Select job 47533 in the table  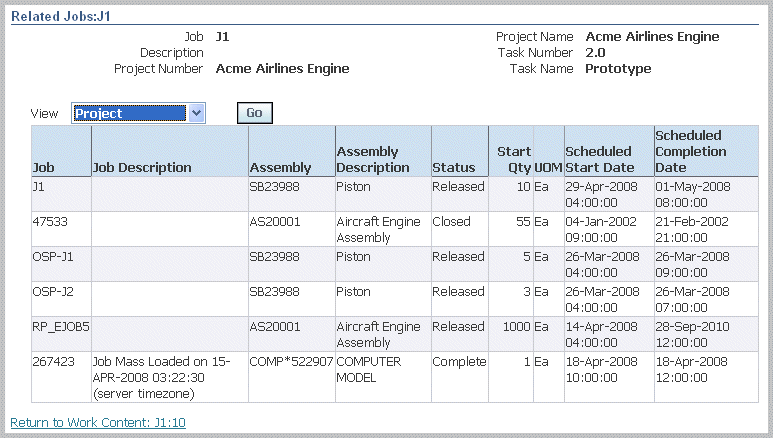[50, 222]
